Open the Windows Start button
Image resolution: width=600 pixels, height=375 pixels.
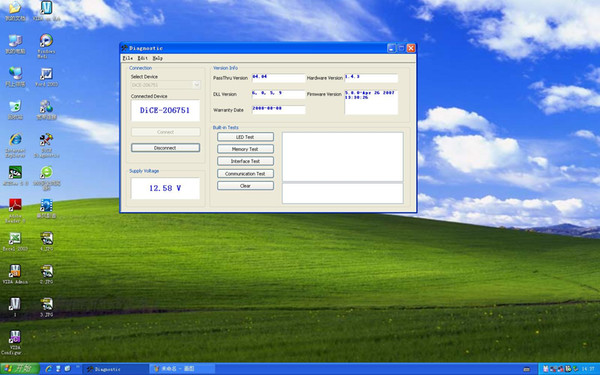coord(20,369)
